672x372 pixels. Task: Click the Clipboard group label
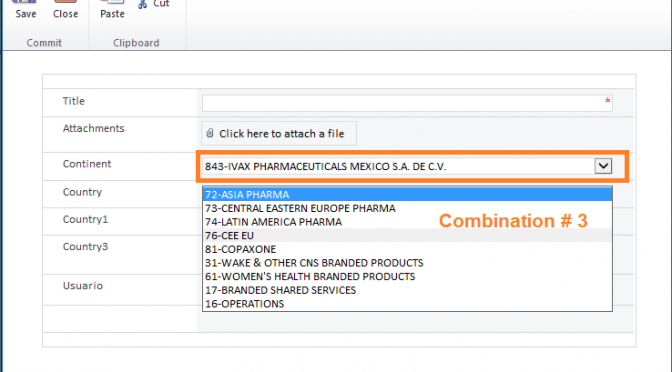[x=136, y=43]
